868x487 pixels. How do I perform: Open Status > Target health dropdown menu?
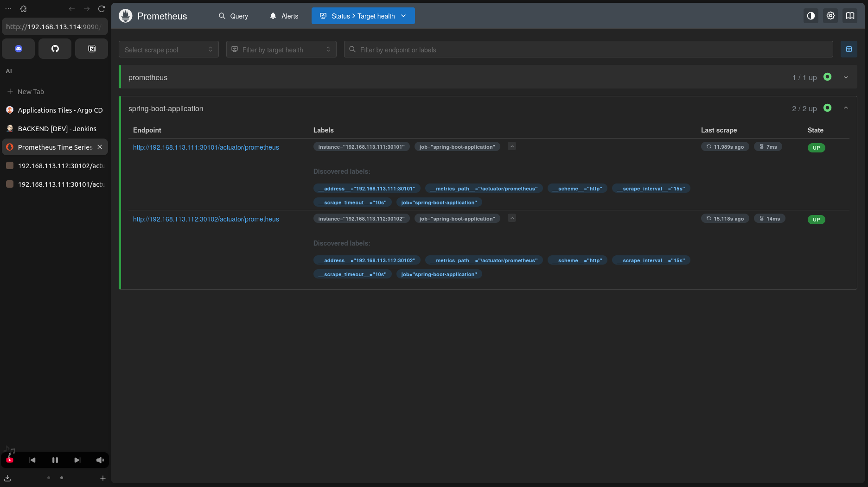coord(363,16)
